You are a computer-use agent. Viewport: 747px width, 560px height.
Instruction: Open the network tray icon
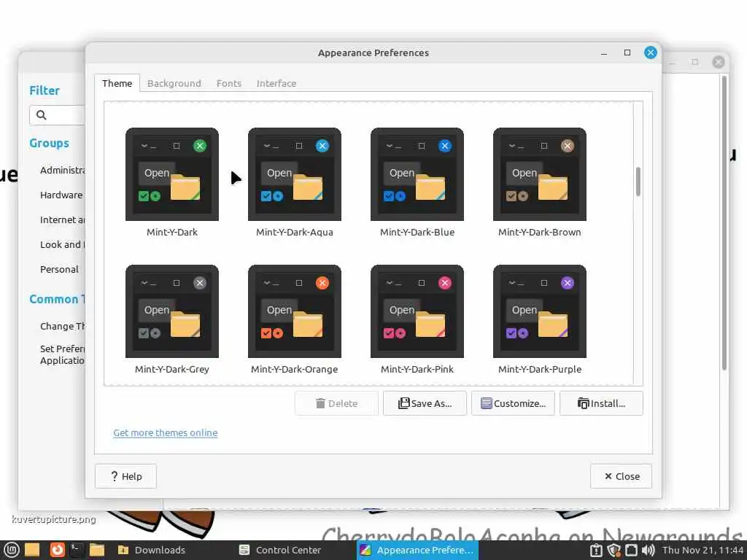[631, 550]
